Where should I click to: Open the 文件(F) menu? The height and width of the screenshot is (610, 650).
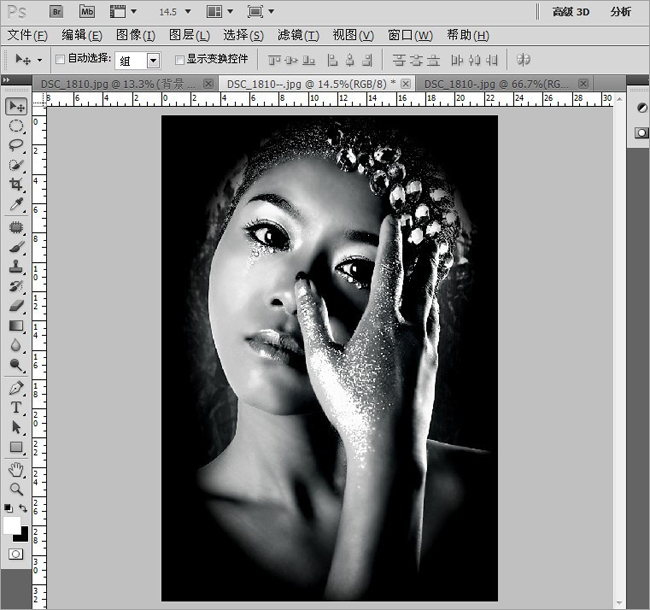(27, 36)
